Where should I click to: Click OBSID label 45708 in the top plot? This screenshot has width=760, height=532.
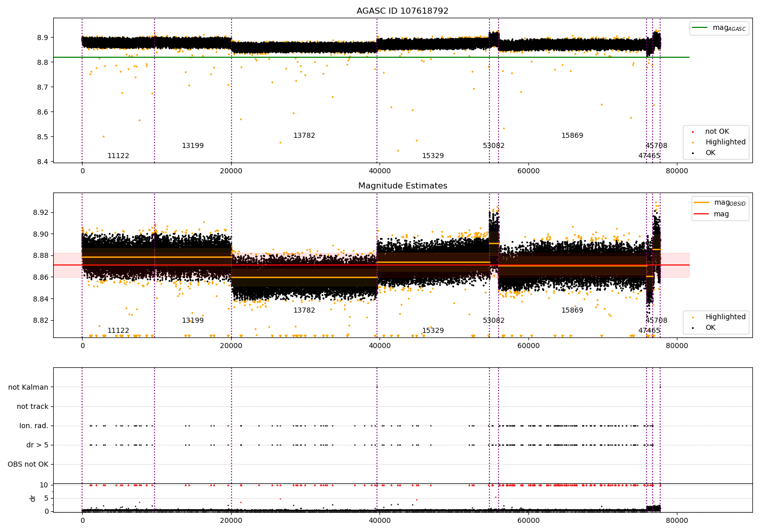pyautogui.click(x=656, y=146)
